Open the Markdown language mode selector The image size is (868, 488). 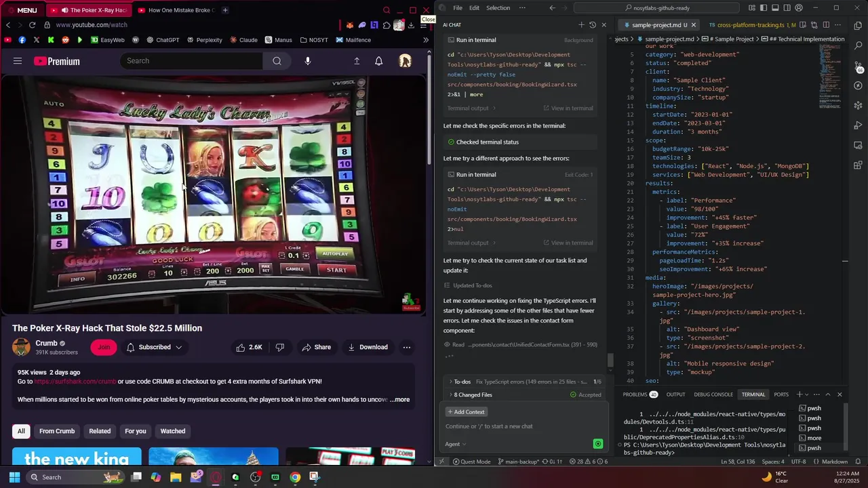(x=834, y=462)
